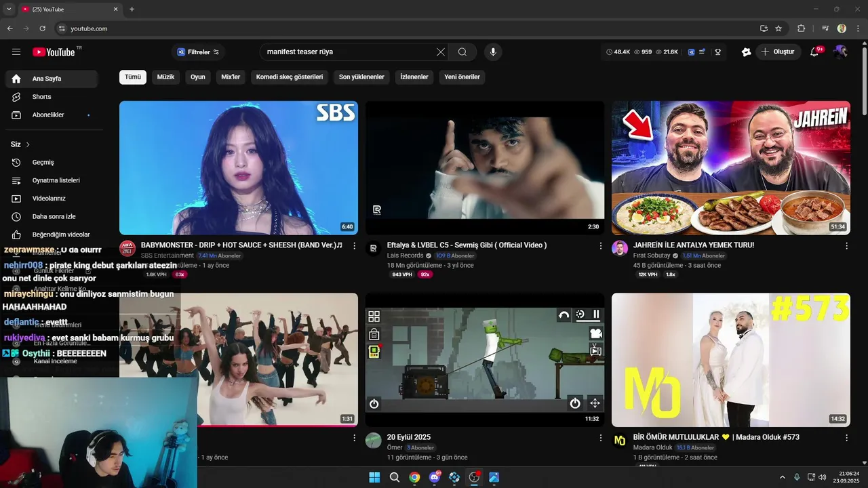This screenshot has width=868, height=488.
Task: Open the notifications bell
Action: click(815, 52)
